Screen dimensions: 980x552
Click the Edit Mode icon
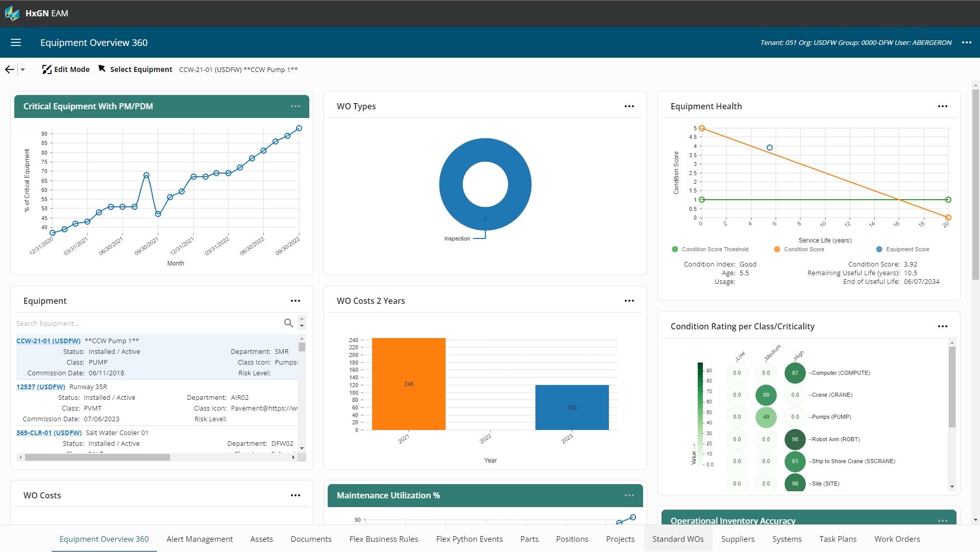tap(46, 69)
